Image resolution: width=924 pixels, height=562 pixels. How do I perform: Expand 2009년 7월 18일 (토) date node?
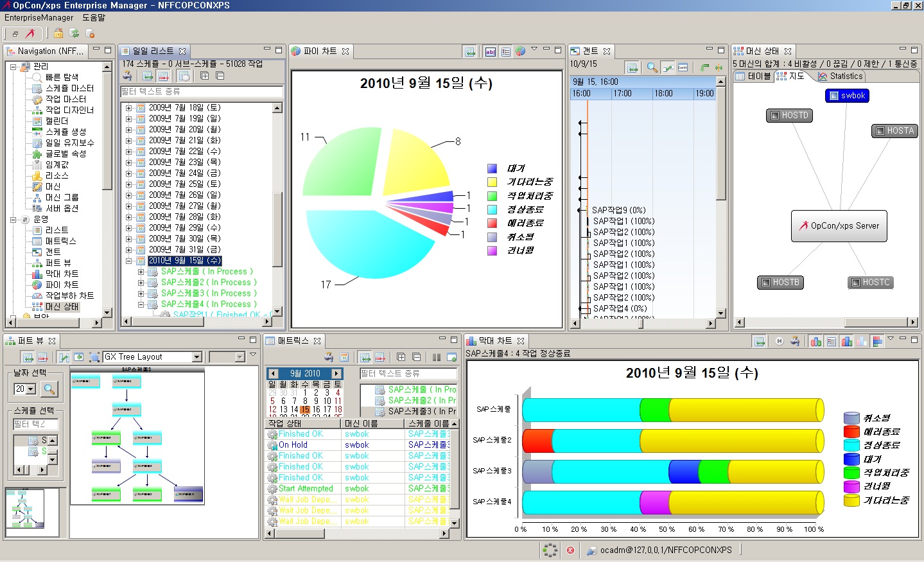pyautogui.click(x=128, y=107)
